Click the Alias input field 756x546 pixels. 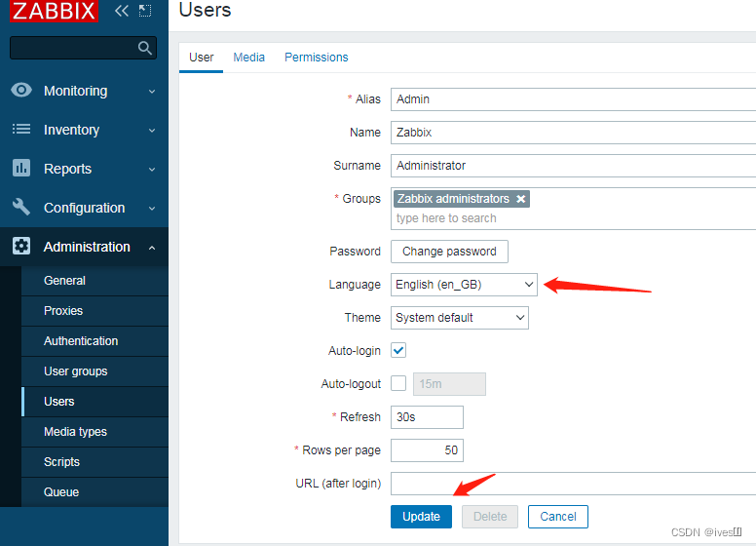pos(573,99)
